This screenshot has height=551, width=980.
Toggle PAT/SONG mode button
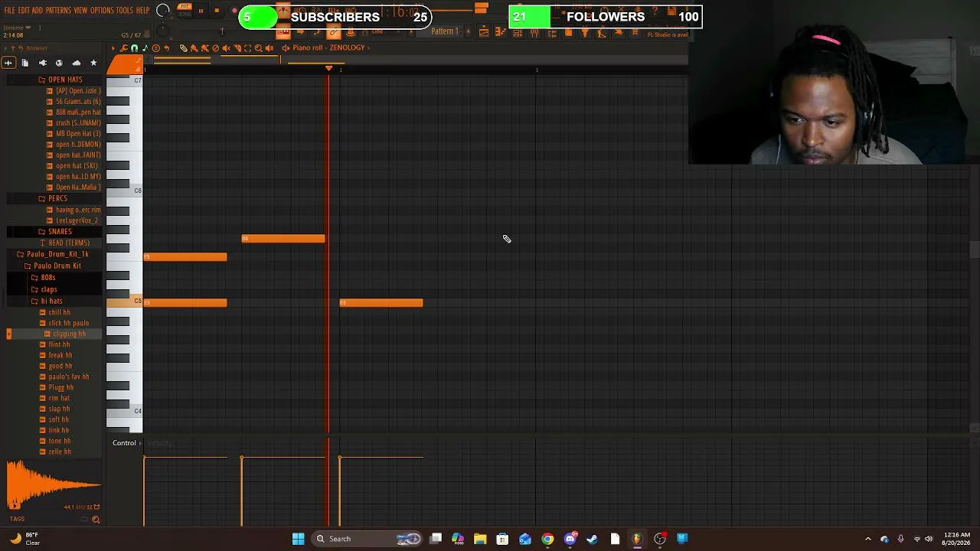[185, 10]
